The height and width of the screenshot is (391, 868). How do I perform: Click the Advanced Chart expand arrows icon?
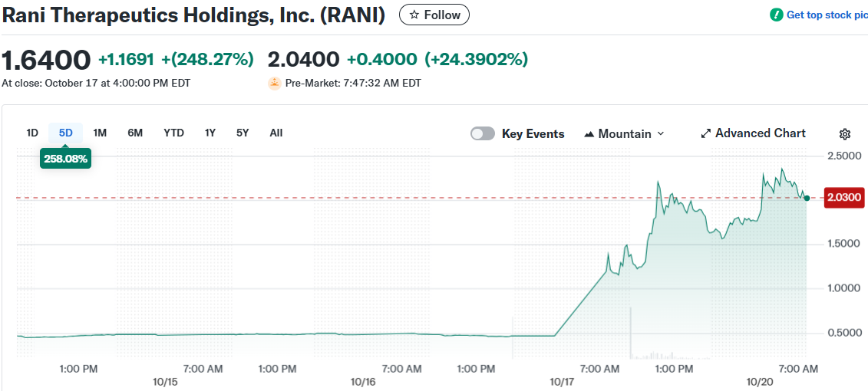tap(706, 133)
